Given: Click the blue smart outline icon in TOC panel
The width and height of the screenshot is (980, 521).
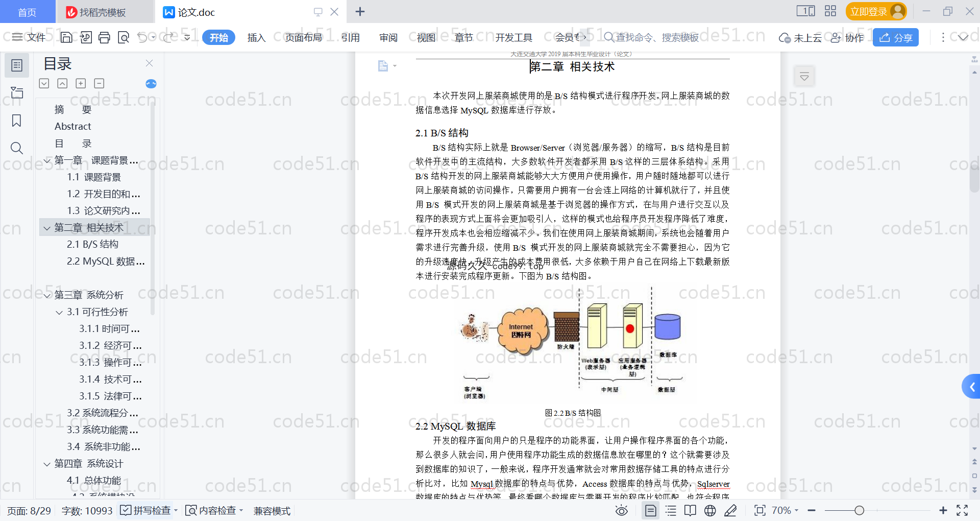Looking at the screenshot, I should [151, 84].
